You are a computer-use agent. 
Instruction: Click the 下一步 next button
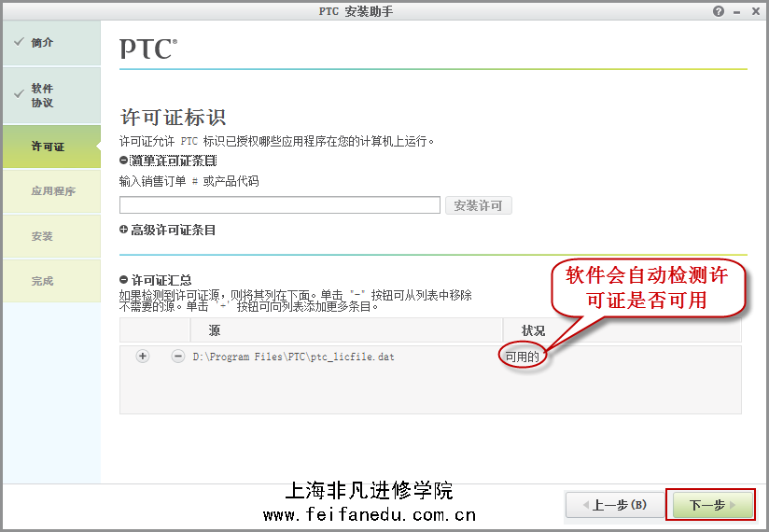click(x=713, y=505)
